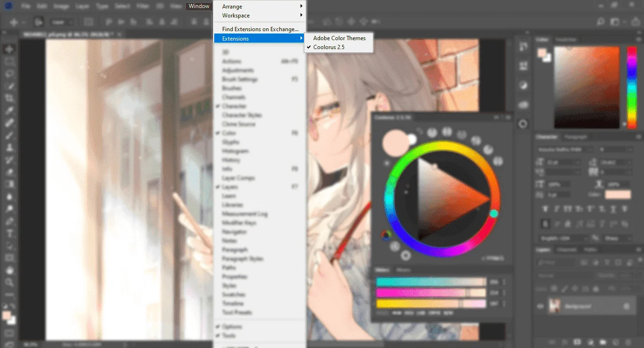Select the Brush tool

(9, 135)
